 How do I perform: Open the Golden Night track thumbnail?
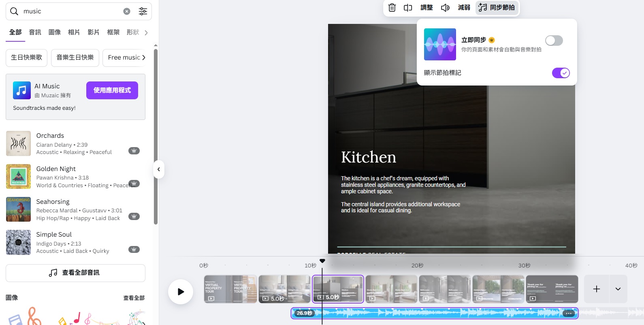(18, 176)
